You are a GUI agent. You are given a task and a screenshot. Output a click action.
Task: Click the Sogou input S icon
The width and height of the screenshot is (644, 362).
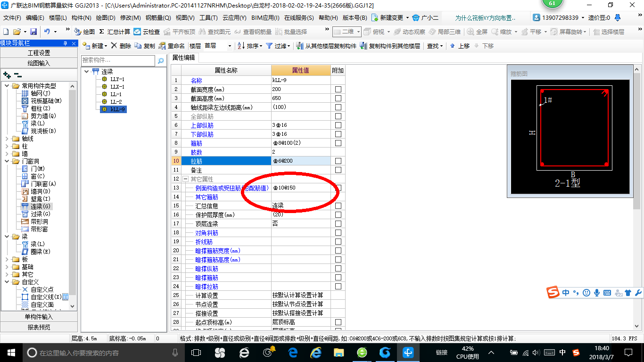(x=553, y=293)
